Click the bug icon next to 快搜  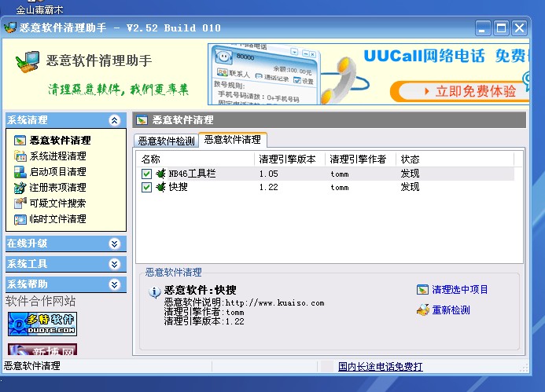160,187
